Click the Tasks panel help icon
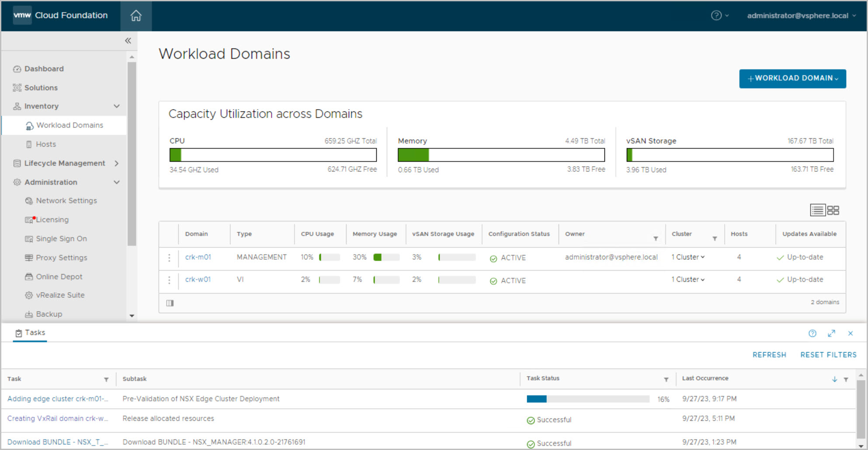The height and width of the screenshot is (450, 868). pos(812,333)
